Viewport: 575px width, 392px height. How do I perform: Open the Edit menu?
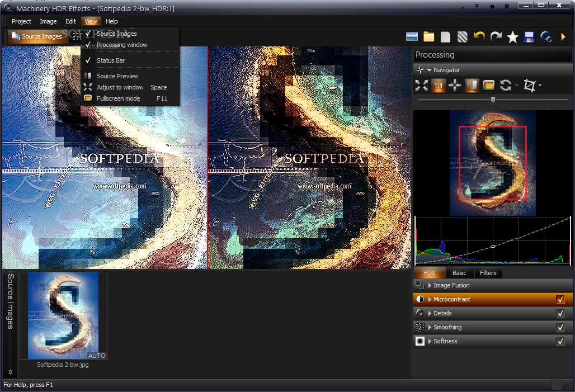(x=70, y=21)
